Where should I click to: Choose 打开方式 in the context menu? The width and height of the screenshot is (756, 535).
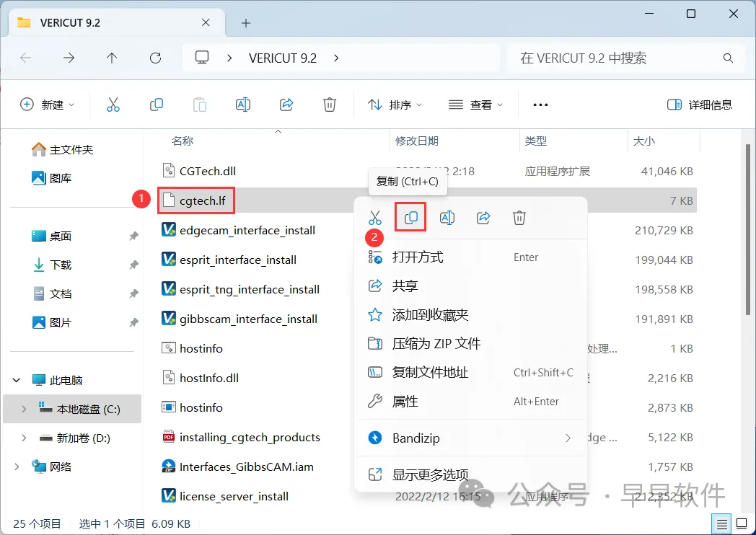[x=470, y=257]
